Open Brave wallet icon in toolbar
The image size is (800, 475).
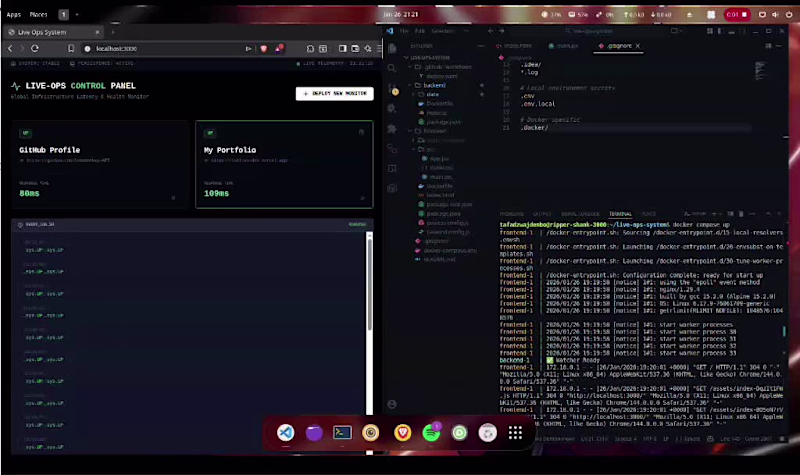[x=355, y=48]
